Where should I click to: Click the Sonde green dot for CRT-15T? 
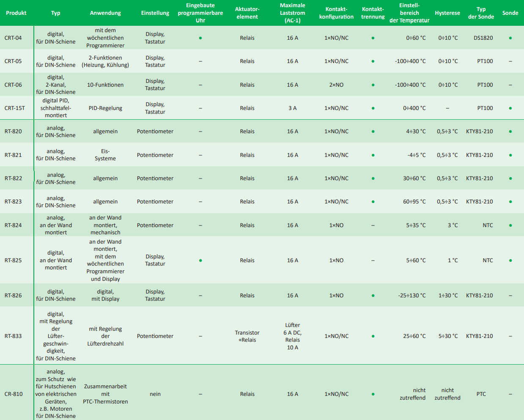click(510, 108)
